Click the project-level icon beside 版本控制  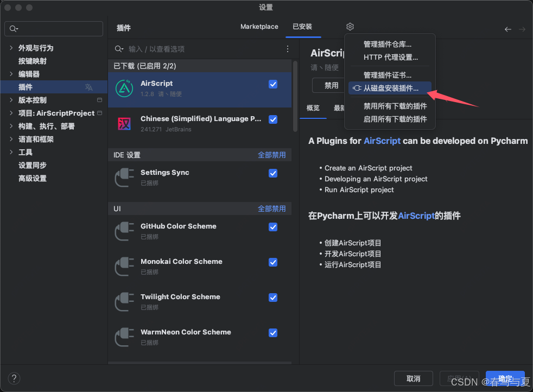(99, 100)
